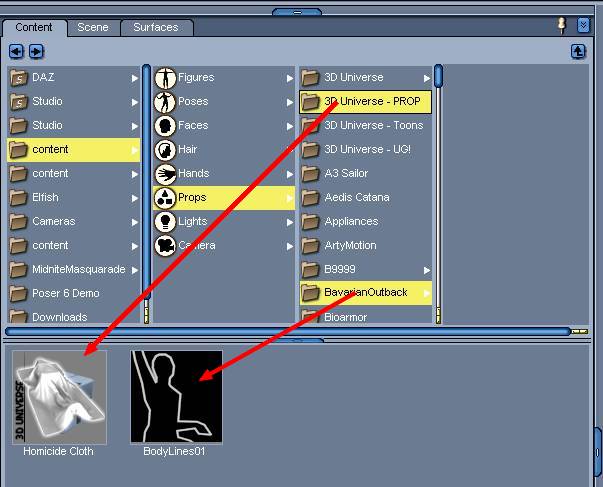This screenshot has height=487, width=603.
Task: Click the MidniteMasquarade folder icon
Action: [18, 270]
